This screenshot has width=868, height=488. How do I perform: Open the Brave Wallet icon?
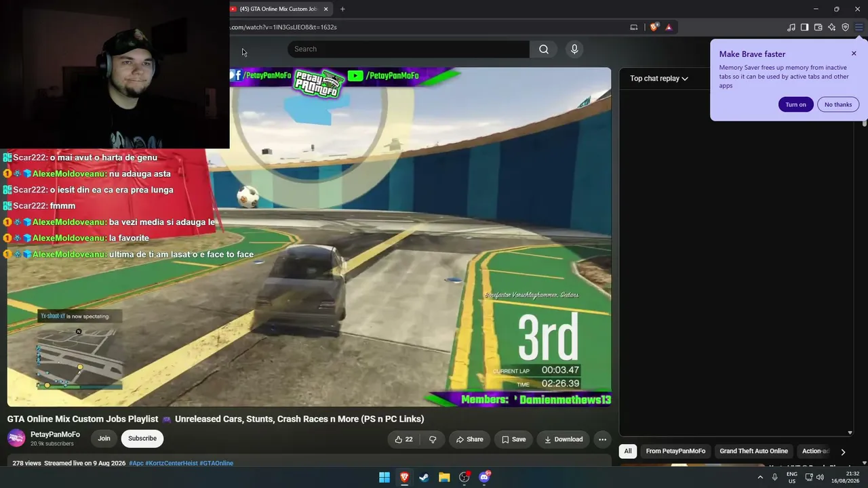click(818, 27)
